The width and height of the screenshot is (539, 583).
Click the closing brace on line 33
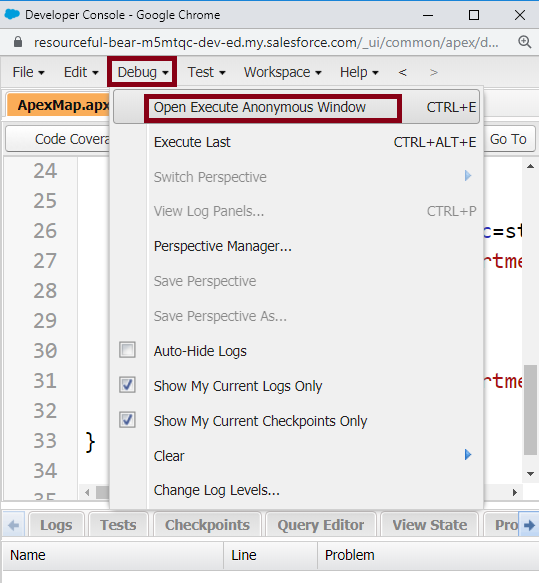90,442
